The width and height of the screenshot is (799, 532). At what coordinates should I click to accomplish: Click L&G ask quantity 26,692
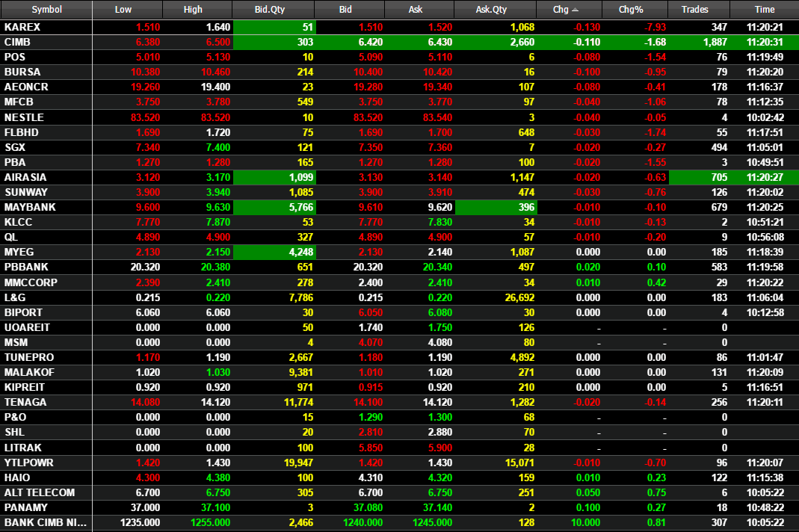pyautogui.click(x=519, y=297)
